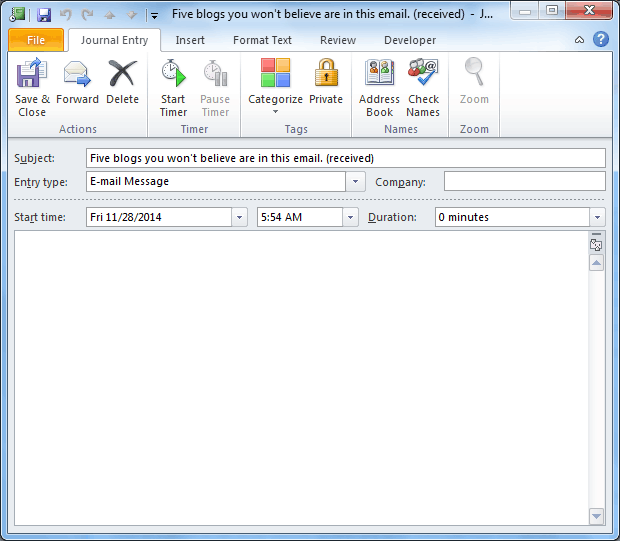This screenshot has width=620, height=541.
Task: Click the scrollbar down arrow in notes area
Action: coord(596,516)
